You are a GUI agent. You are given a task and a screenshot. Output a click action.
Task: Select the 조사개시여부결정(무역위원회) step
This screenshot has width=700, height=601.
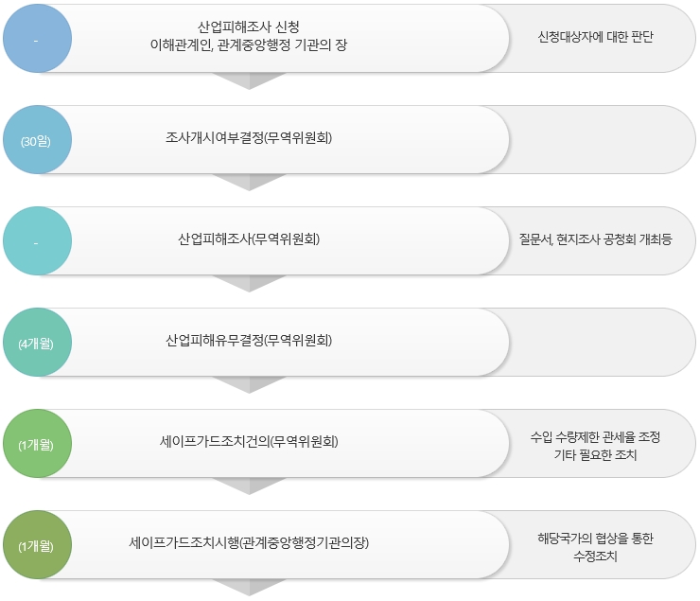[249, 137]
